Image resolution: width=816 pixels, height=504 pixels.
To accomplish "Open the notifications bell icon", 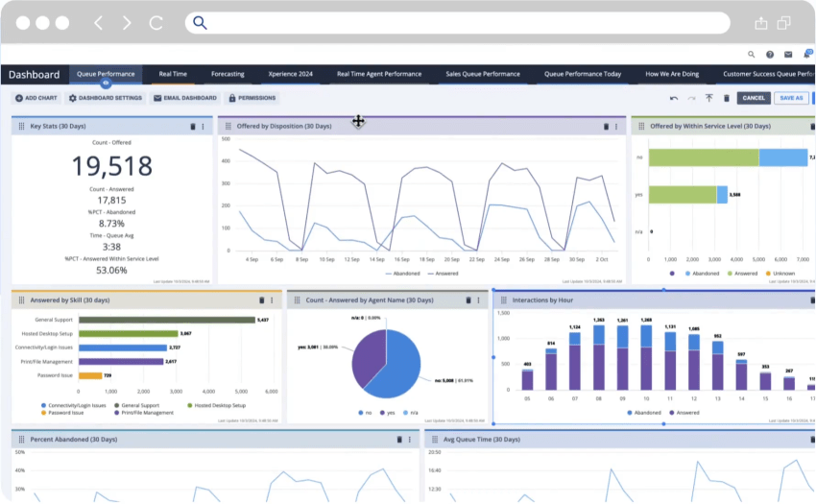I will pyautogui.click(x=806, y=55).
